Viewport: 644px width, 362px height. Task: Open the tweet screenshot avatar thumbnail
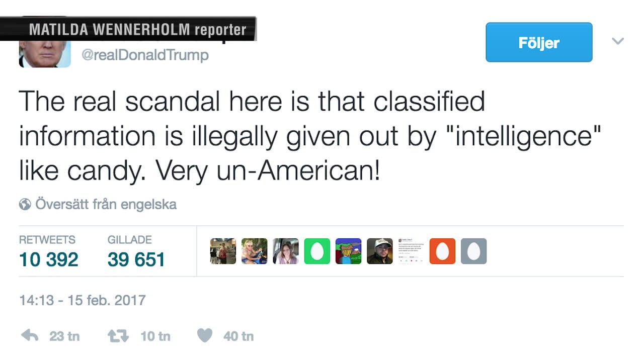(x=411, y=251)
